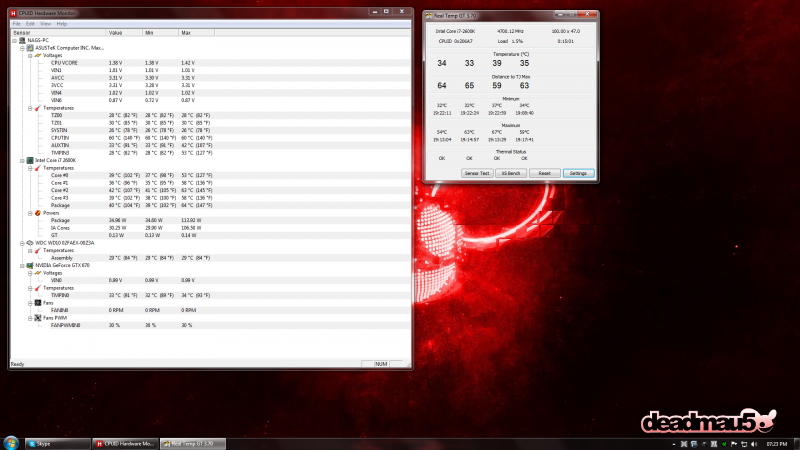800x450 pixels.
Task: Click the taskbar clock showing 07:23 PM
Action: point(777,444)
